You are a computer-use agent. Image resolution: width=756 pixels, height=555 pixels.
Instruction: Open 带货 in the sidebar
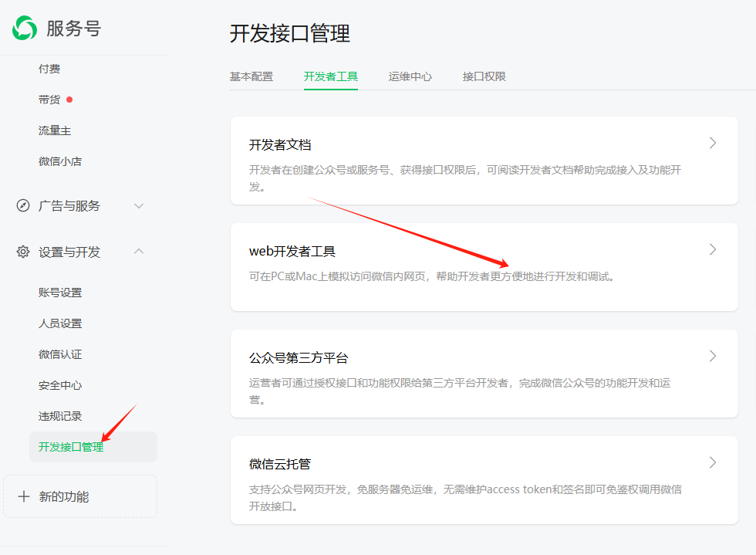click(x=49, y=100)
